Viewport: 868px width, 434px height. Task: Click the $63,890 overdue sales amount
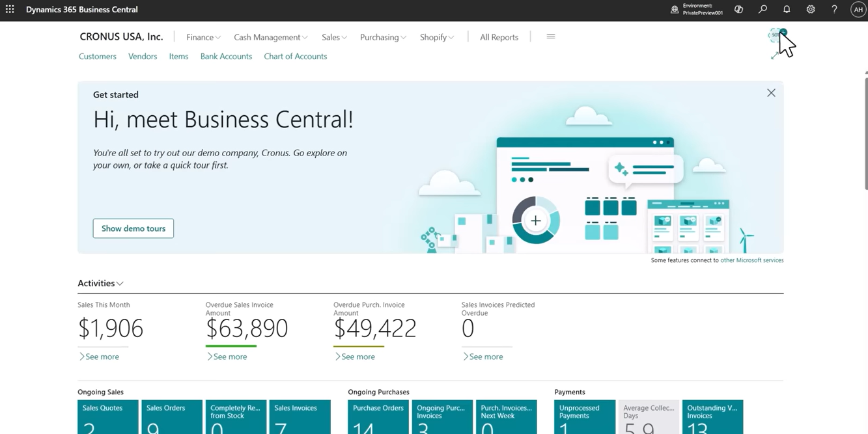[247, 329]
